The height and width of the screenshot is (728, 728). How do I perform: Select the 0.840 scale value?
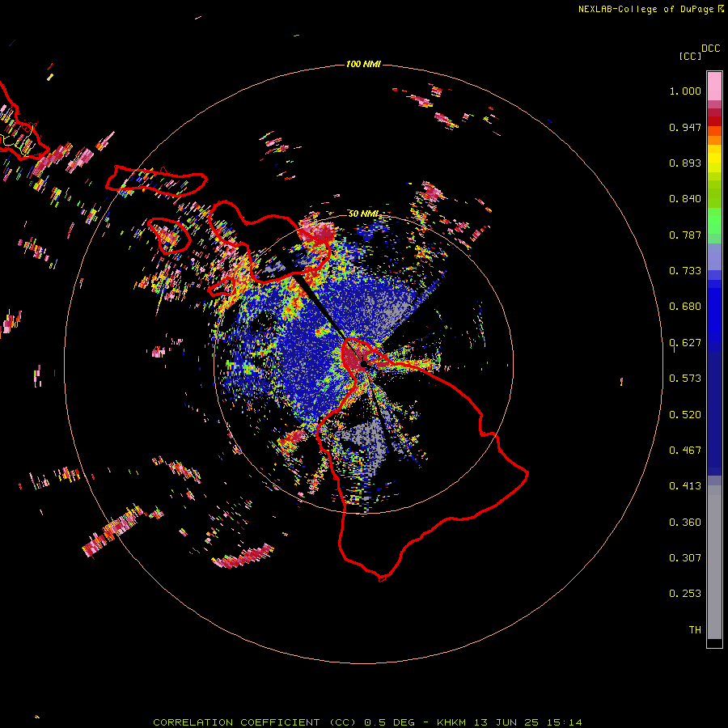(x=685, y=199)
